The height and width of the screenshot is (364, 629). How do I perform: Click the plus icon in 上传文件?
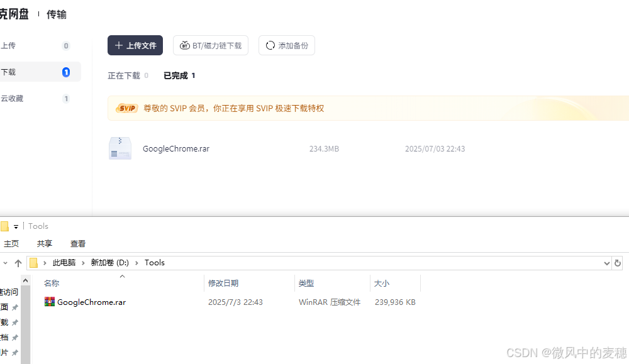tap(119, 45)
